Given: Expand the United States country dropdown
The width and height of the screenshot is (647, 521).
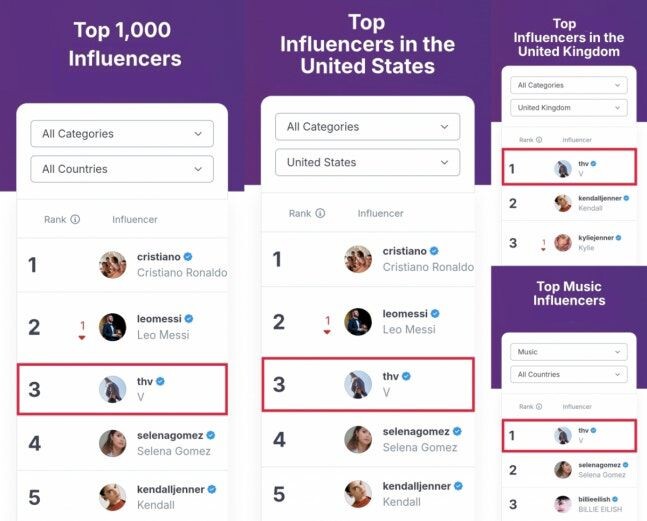Looking at the screenshot, I should [367, 162].
